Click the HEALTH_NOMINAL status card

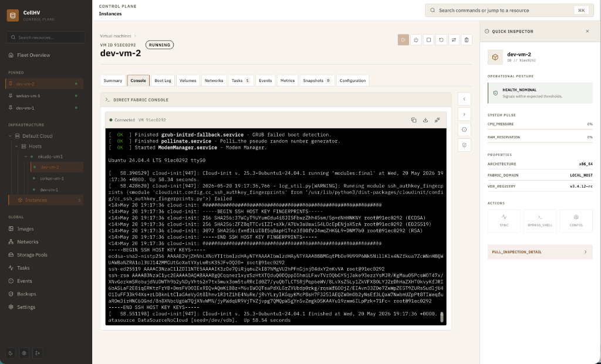click(x=540, y=93)
